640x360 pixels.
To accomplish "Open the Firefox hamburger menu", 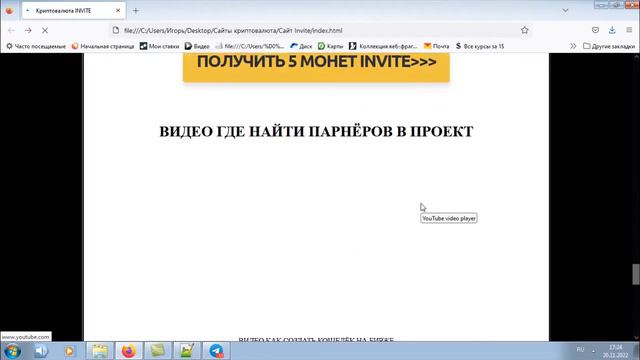I will point(629,30).
